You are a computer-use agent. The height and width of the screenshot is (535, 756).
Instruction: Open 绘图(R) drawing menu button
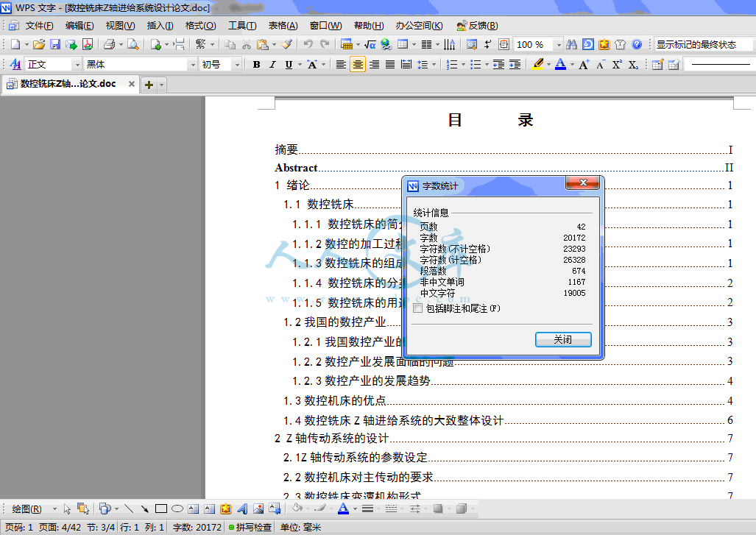(x=27, y=509)
